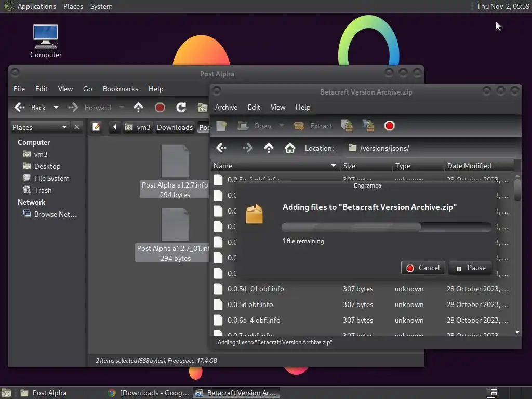Open the Applications menu in top panel

point(30,6)
